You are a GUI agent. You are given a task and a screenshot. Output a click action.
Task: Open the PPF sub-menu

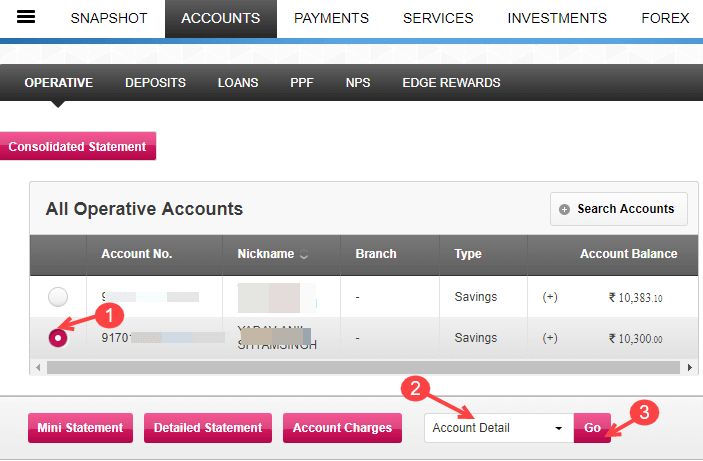click(x=301, y=83)
